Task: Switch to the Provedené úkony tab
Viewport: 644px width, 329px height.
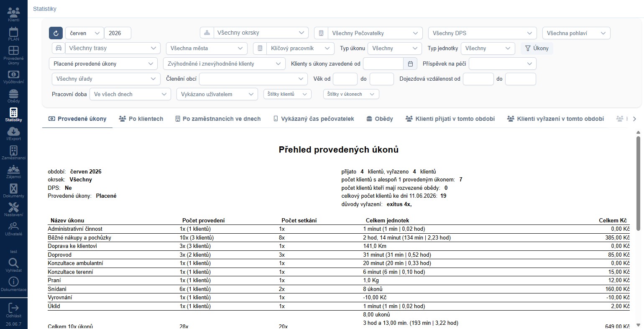Action: (x=77, y=119)
